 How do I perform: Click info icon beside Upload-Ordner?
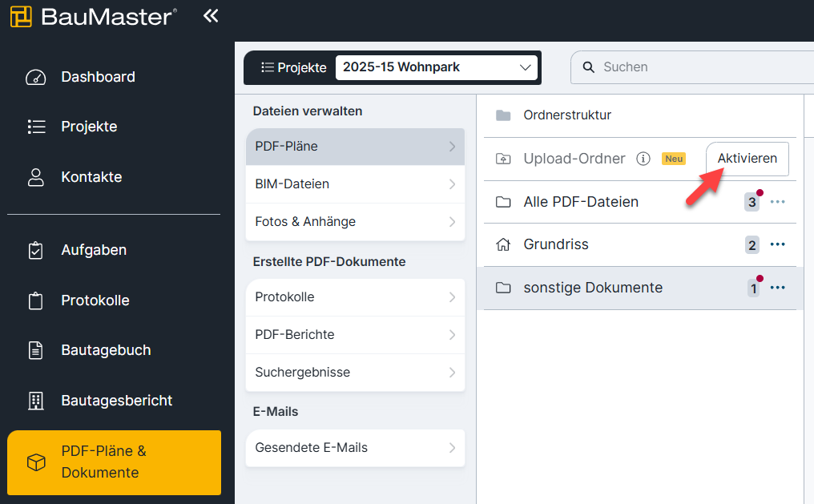pyautogui.click(x=643, y=159)
